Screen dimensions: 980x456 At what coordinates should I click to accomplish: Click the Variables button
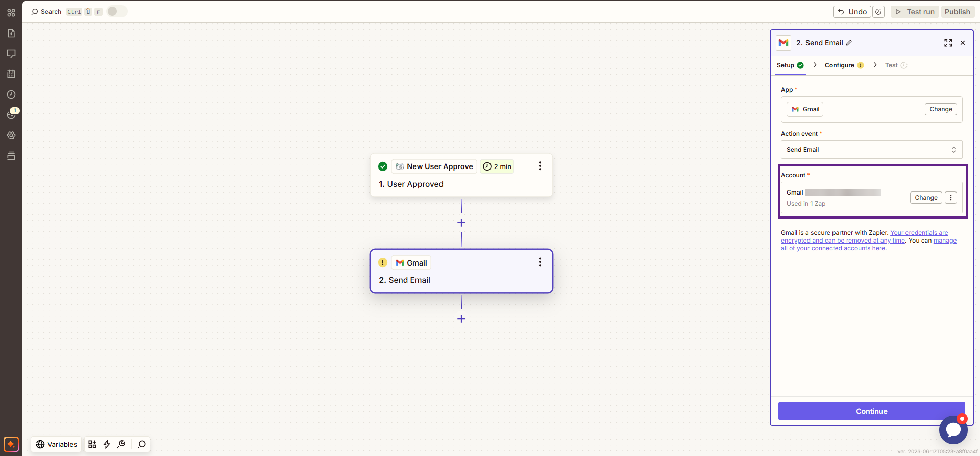tap(56, 444)
